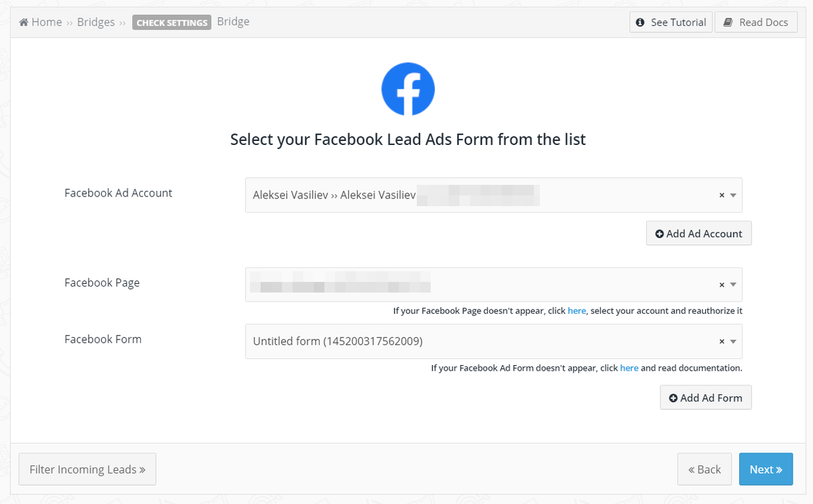Open Read Docs
This screenshot has height=504, width=813.
(x=756, y=22)
